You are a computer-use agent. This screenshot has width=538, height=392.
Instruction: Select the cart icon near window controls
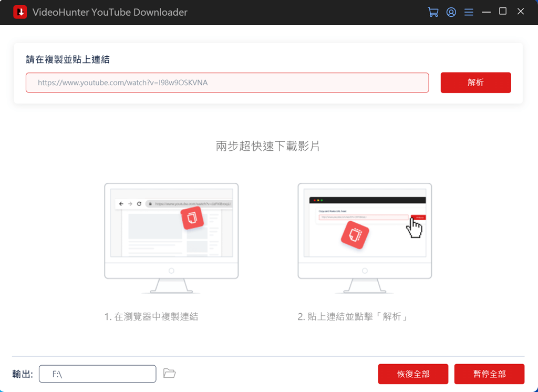click(433, 12)
